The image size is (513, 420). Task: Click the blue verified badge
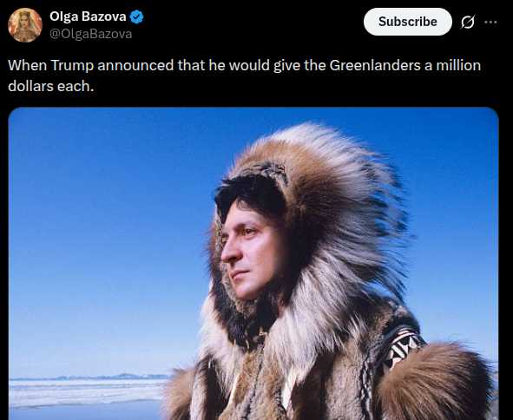(137, 16)
